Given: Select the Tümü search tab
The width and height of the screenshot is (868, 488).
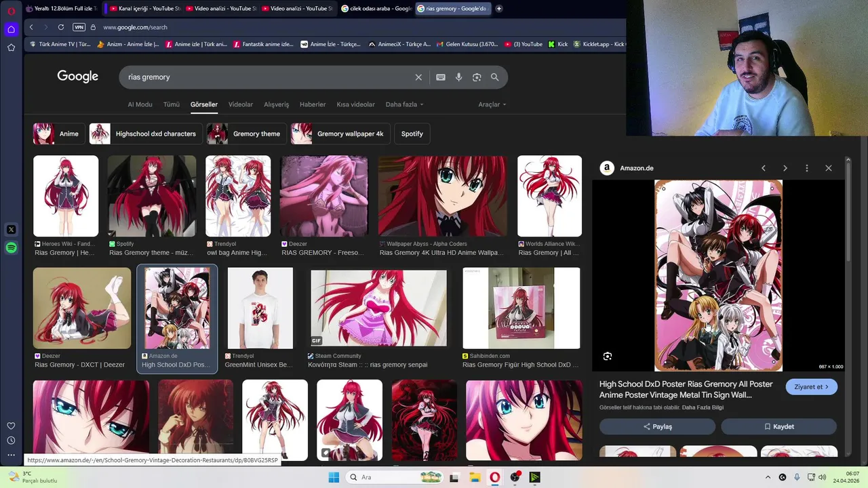Looking at the screenshot, I should tap(172, 104).
